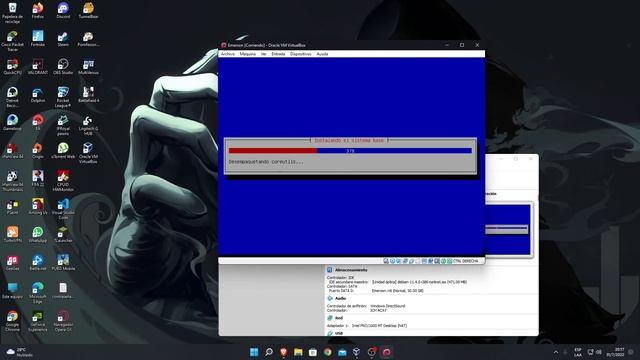Open taskbar Search
The image size is (640, 360).
(x=269, y=352)
